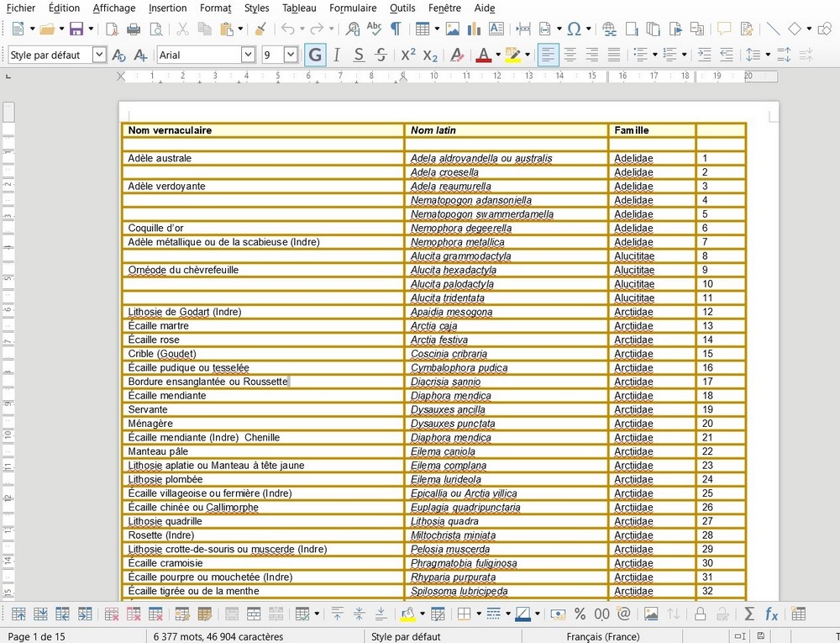This screenshot has width=840, height=643.
Task: Toggle italic formatting (I button)
Action: click(x=337, y=55)
